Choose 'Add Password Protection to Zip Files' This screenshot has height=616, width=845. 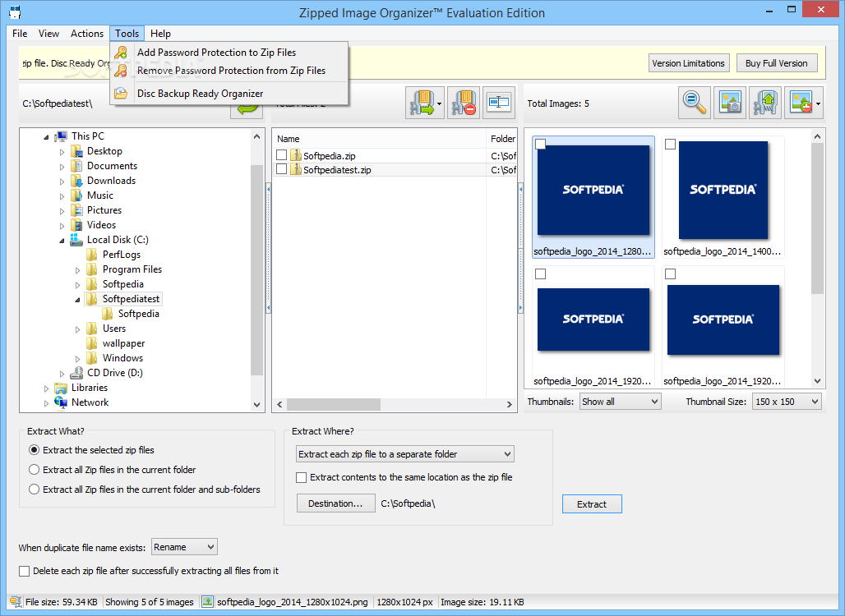tap(229, 53)
